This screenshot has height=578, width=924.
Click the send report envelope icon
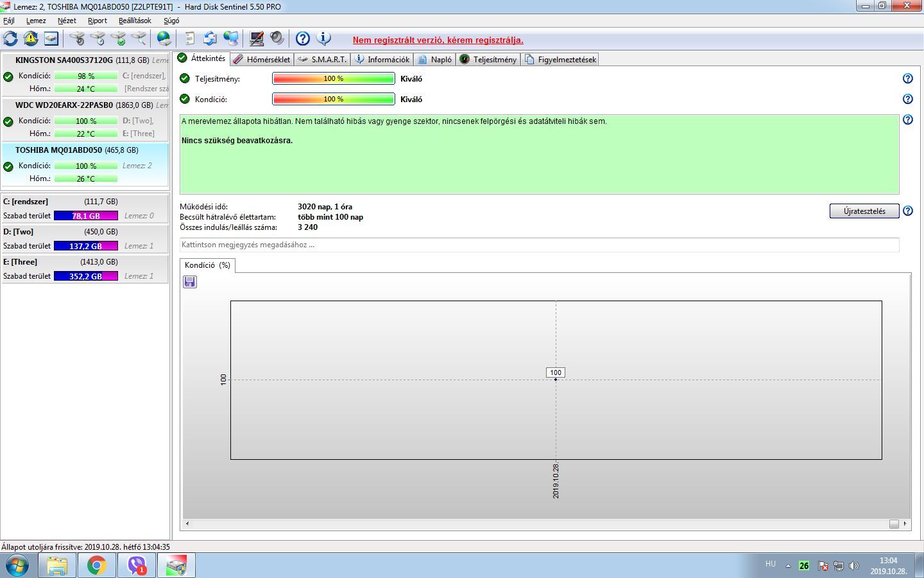pyautogui.click(x=210, y=39)
